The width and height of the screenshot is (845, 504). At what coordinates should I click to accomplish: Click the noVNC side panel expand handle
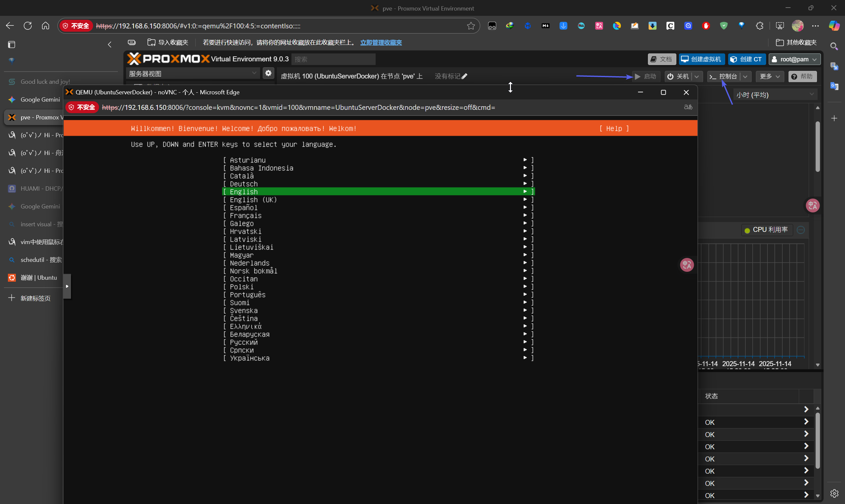[x=67, y=286]
